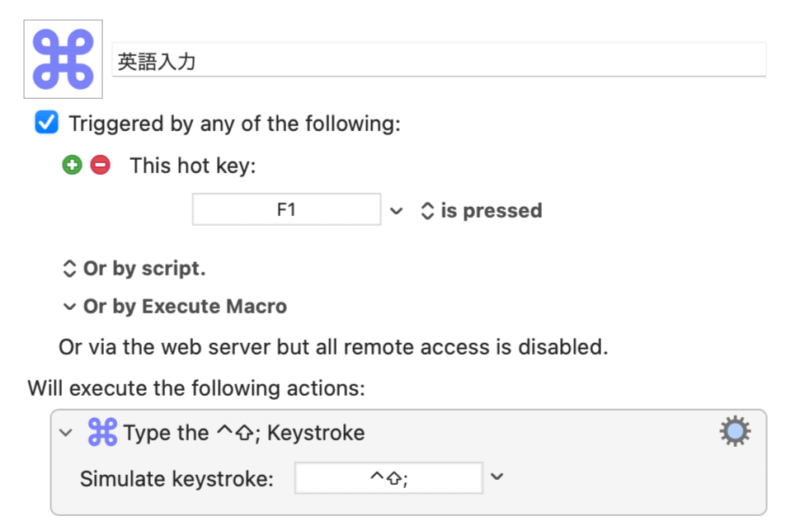800x526 pixels.
Task: Toggle the "Triggered by any of the following" checkbox
Action: 46,124
